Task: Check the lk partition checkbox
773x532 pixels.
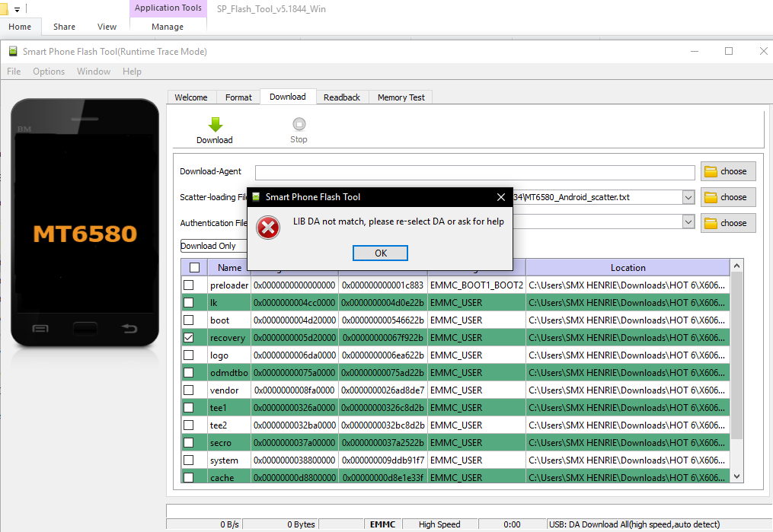Action: [x=188, y=302]
